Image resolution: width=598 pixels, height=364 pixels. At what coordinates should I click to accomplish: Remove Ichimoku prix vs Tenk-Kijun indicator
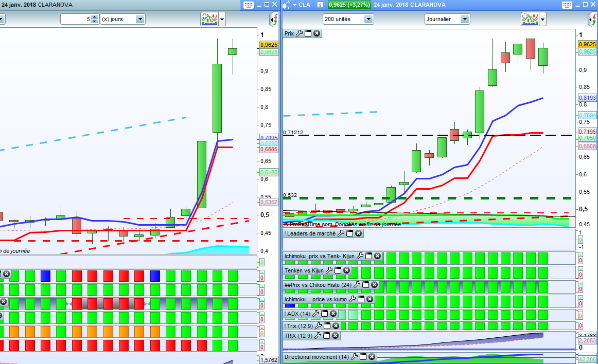coord(378,256)
